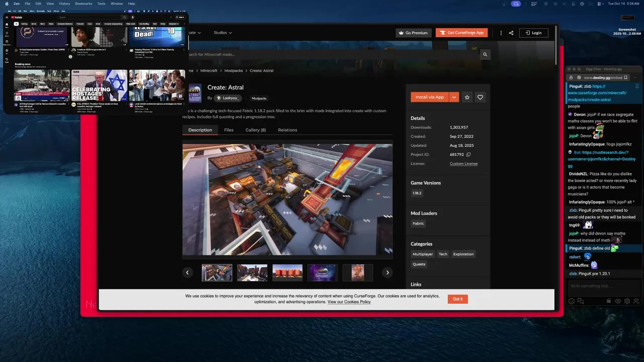Open the Gallery (8) tab
This screenshot has width=644, height=362.
click(256, 130)
